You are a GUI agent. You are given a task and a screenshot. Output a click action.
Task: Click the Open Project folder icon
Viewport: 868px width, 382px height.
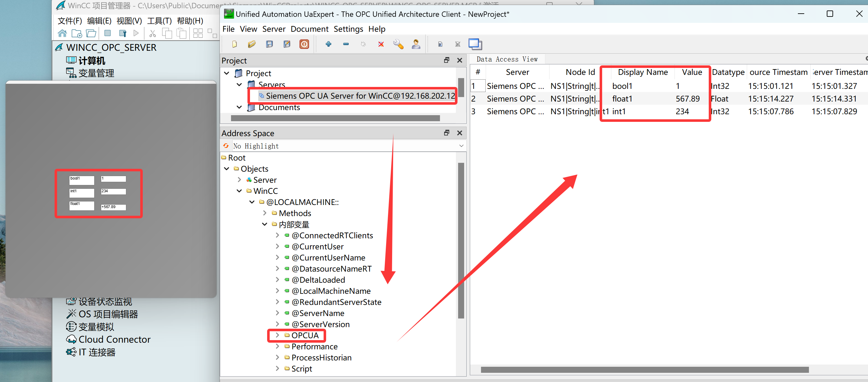click(252, 44)
